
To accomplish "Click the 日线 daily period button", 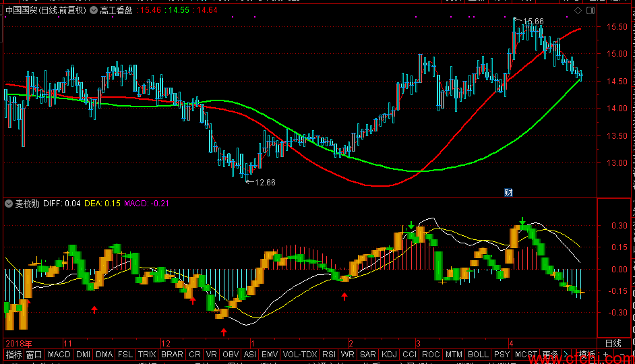I will coord(613,343).
